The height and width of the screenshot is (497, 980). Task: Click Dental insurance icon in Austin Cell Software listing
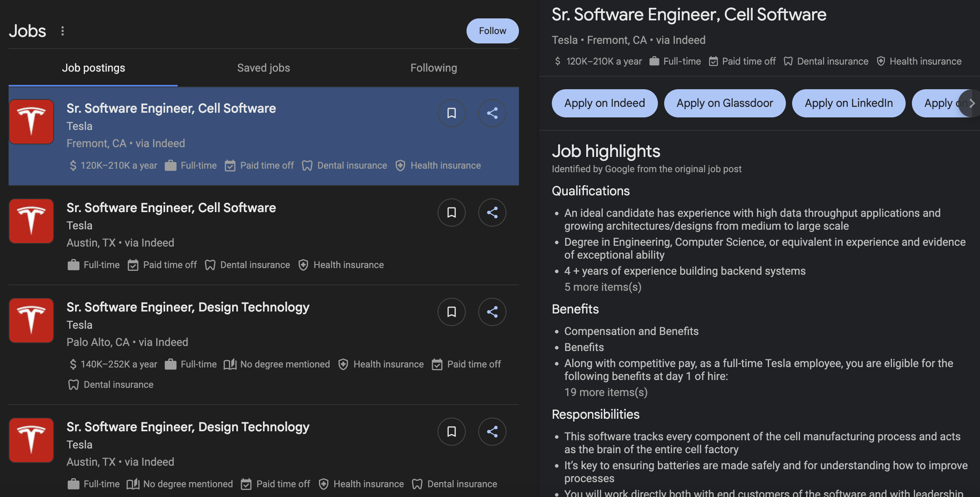(210, 265)
